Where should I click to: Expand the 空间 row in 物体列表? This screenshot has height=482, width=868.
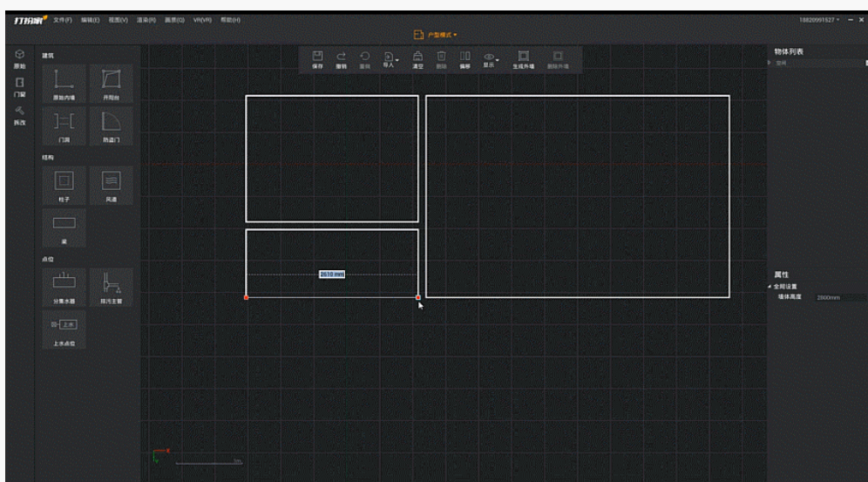tap(769, 63)
